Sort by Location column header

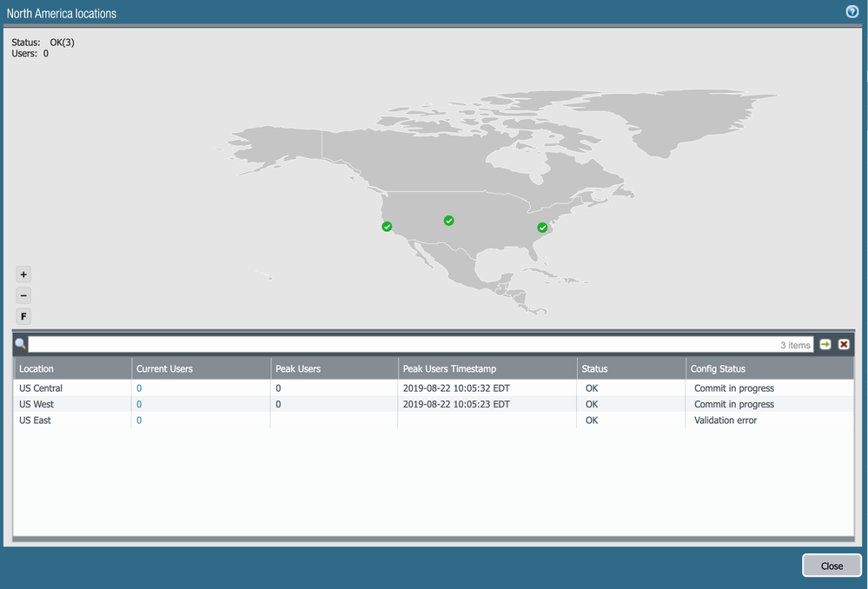36,369
